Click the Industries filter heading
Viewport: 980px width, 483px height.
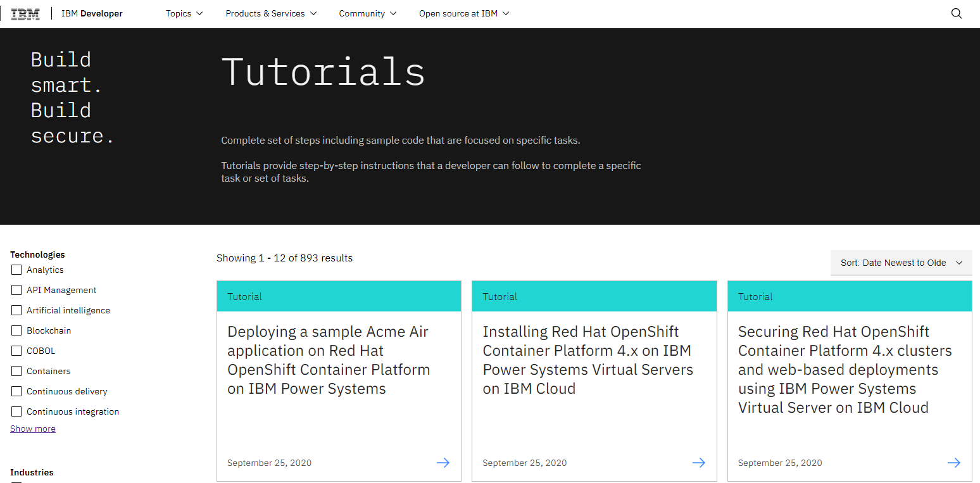[32, 472]
